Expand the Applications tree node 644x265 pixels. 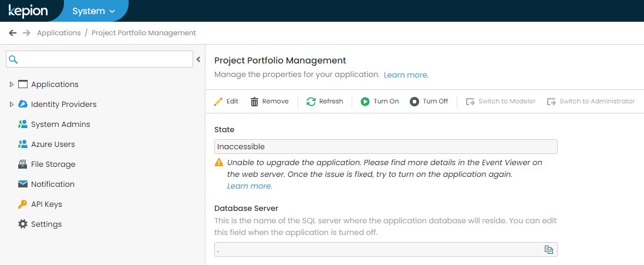point(12,84)
